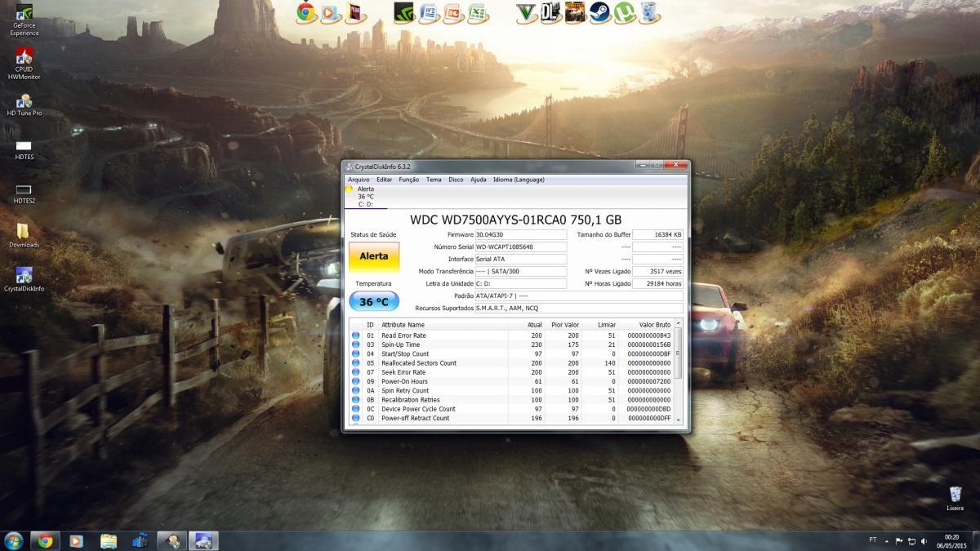Select the Reallocated Sectors Count row
Screen dimensions: 980x551
coord(511,363)
